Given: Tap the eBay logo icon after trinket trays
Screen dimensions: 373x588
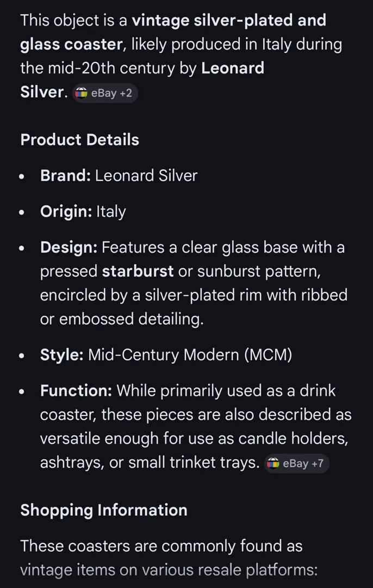Looking at the screenshot, I should [x=273, y=463].
